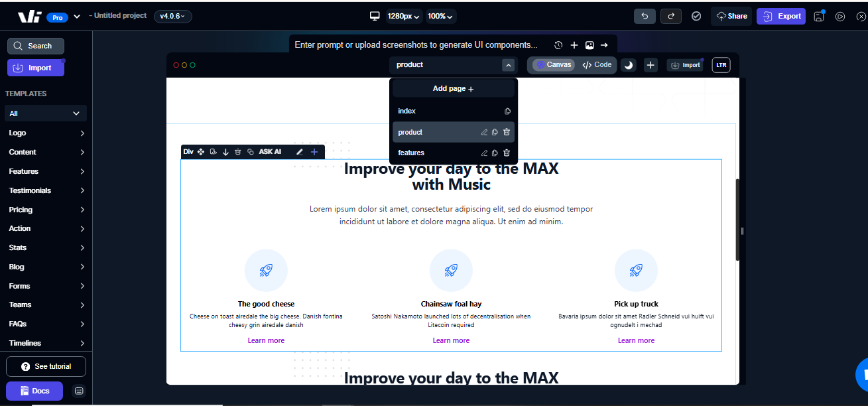Click the checkmark circle icon in top bar
This screenshot has width=868, height=406.
tap(696, 16)
